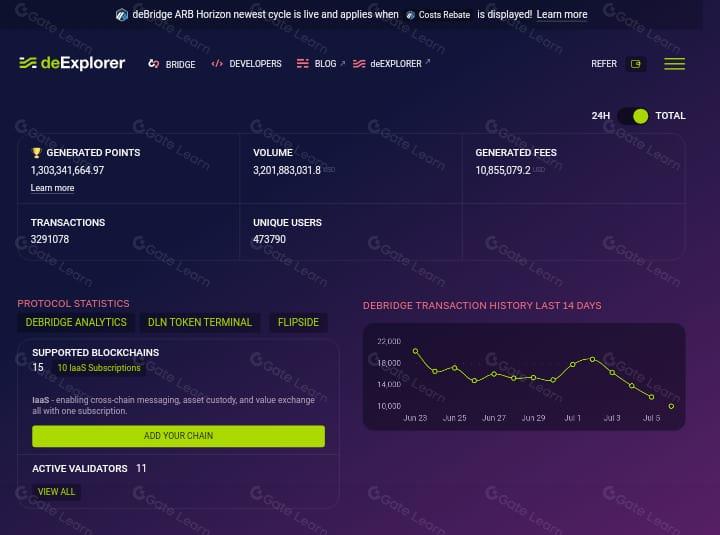720x535 pixels.
Task: Click the first chart data point near Jun 23
Action: pos(416,351)
